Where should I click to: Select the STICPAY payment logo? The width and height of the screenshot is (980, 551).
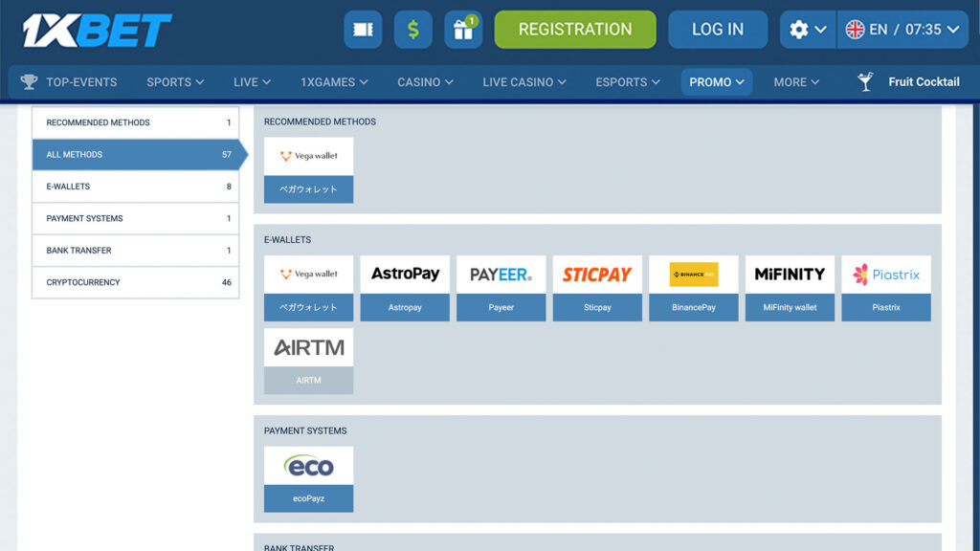[x=597, y=275]
